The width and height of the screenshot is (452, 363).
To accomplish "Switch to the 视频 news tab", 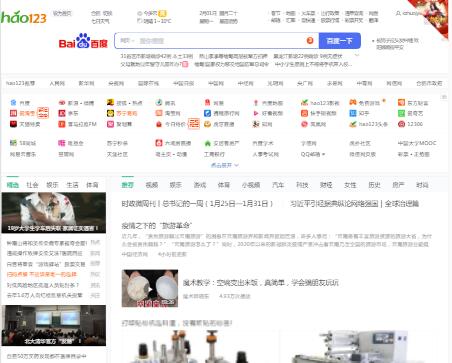I will (152, 185).
